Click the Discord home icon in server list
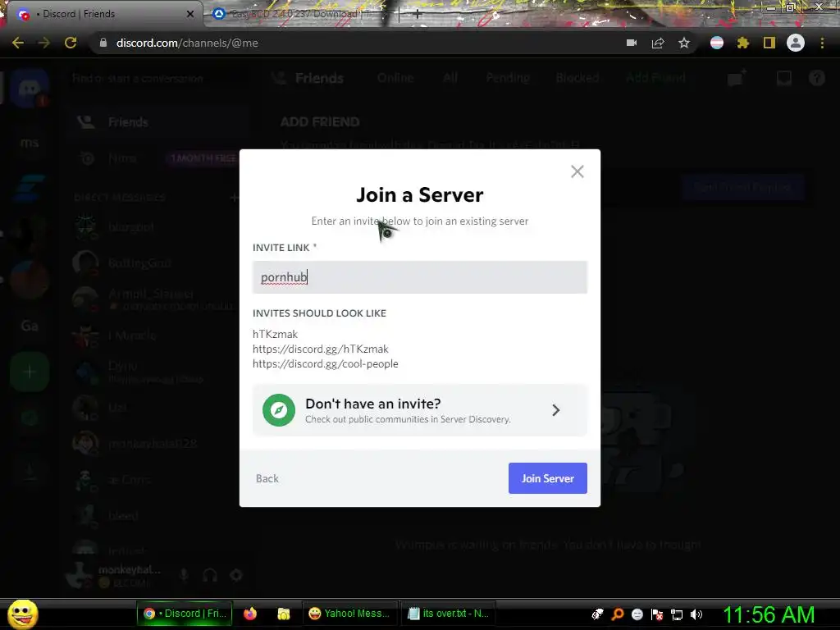 click(30, 88)
